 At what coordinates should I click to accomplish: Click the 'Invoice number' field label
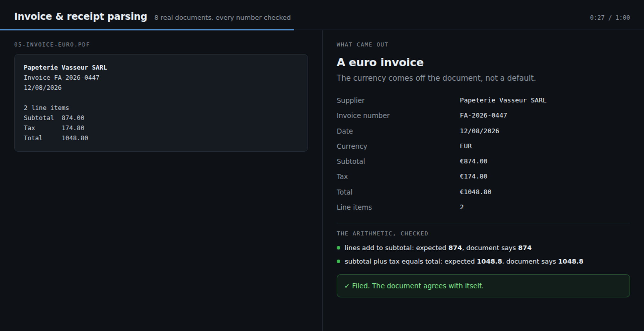point(363,115)
